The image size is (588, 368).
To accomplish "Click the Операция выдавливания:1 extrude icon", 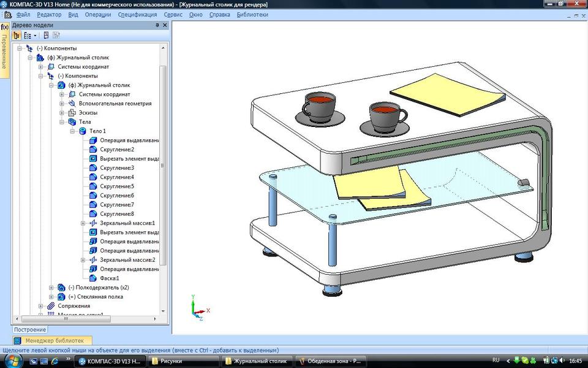I will pyautogui.click(x=92, y=140).
